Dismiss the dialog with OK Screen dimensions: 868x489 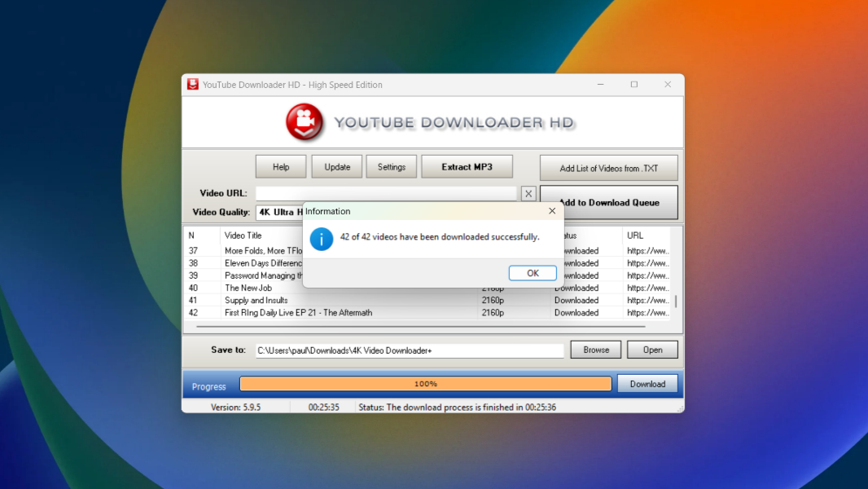[533, 273]
